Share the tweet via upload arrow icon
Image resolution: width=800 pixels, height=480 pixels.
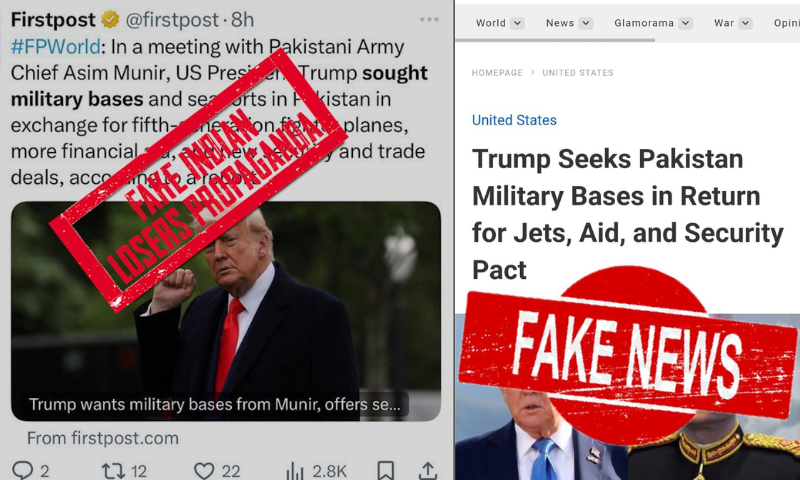coord(428,471)
